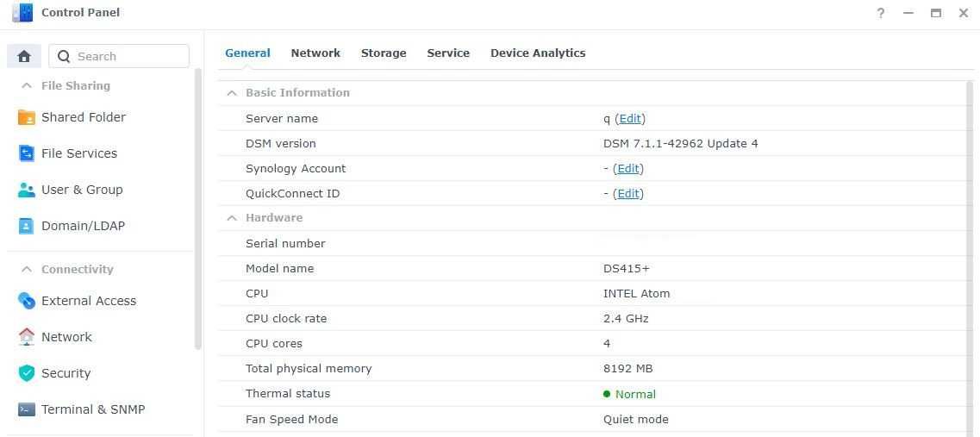Click the Synology Account label
The width and height of the screenshot is (980, 437).
296,168
